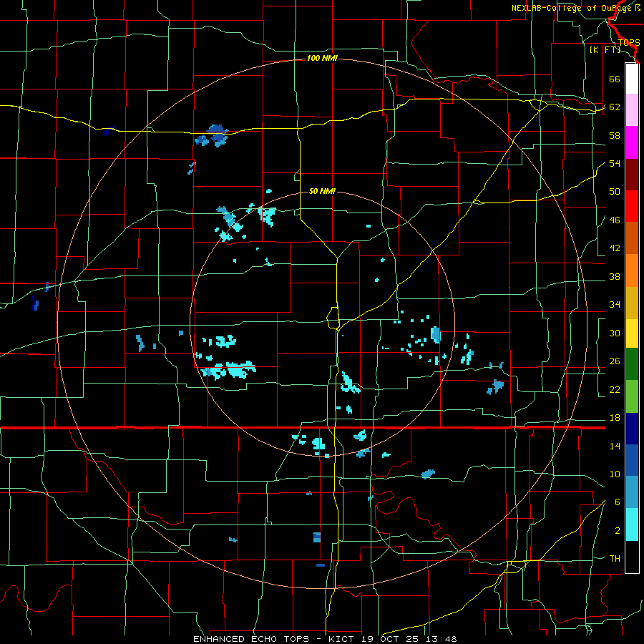644x644 pixels.
Task: Click the "42" scale value
Action: [615, 248]
